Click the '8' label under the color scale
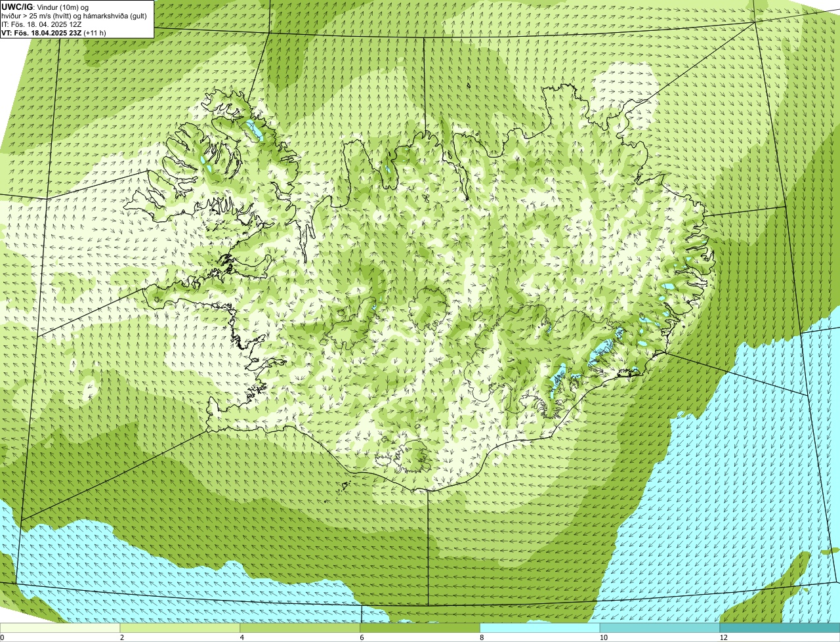Image resolution: width=840 pixels, height=642 pixels. [482, 637]
